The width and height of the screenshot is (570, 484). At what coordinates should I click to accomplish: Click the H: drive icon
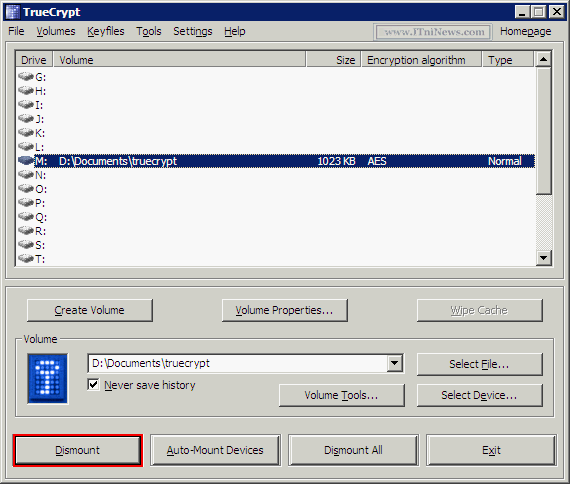(x=26, y=91)
